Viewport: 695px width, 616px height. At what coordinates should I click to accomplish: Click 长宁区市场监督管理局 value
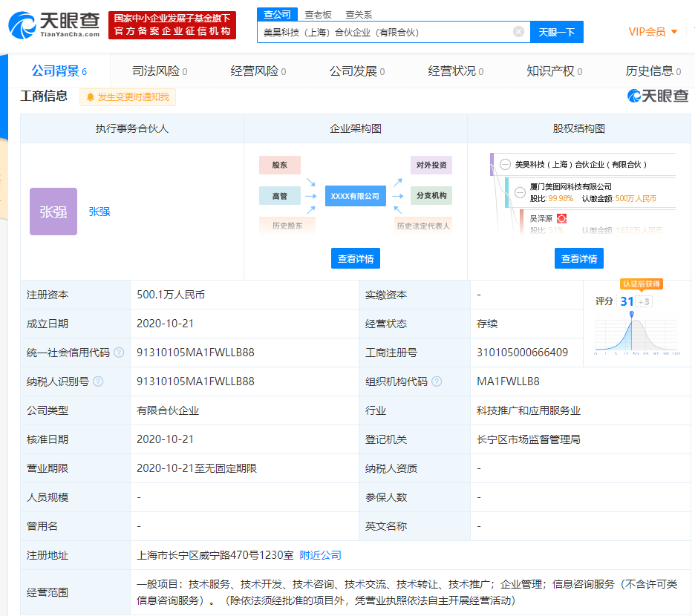(x=529, y=439)
